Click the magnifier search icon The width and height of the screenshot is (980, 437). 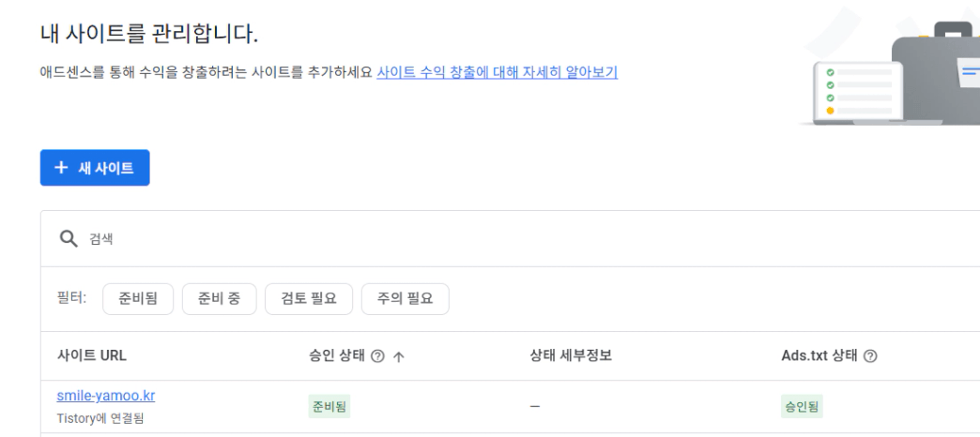tap(69, 239)
